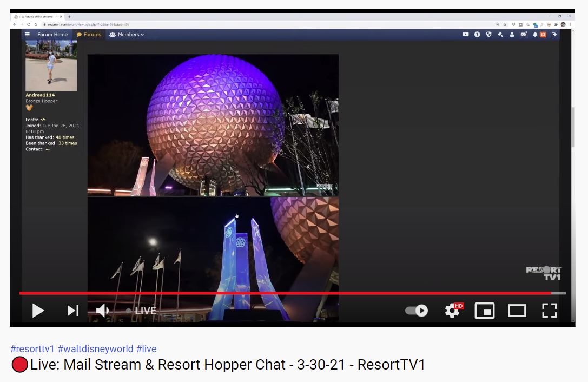Click the Andrea1114 avatar photo

click(51, 65)
